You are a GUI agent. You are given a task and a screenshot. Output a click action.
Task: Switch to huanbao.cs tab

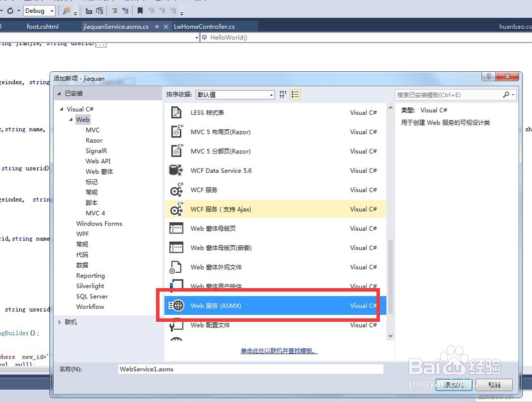point(514,27)
